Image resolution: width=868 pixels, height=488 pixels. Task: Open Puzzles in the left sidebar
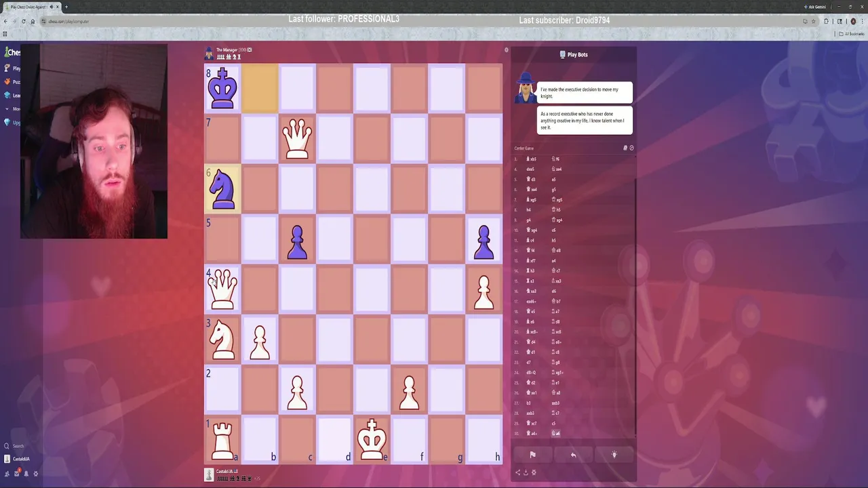tap(12, 82)
